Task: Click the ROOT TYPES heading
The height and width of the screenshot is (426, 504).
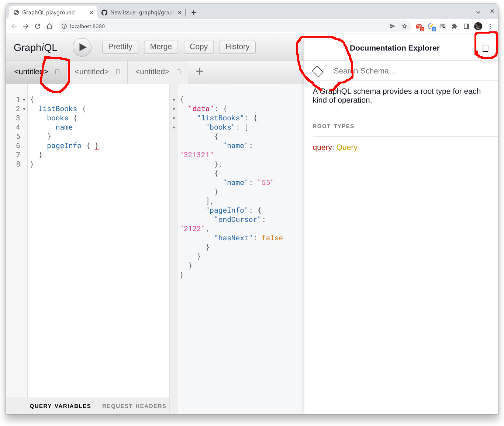Action: (x=334, y=126)
